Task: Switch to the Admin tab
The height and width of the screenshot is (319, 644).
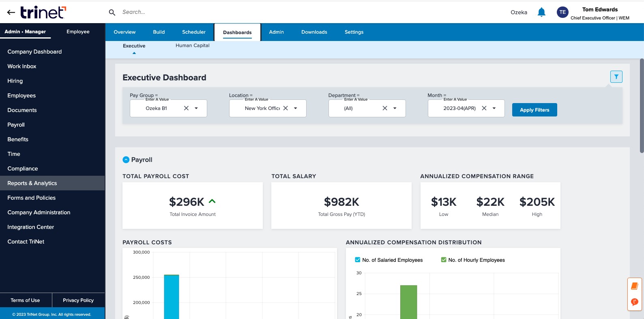Action: click(x=277, y=32)
